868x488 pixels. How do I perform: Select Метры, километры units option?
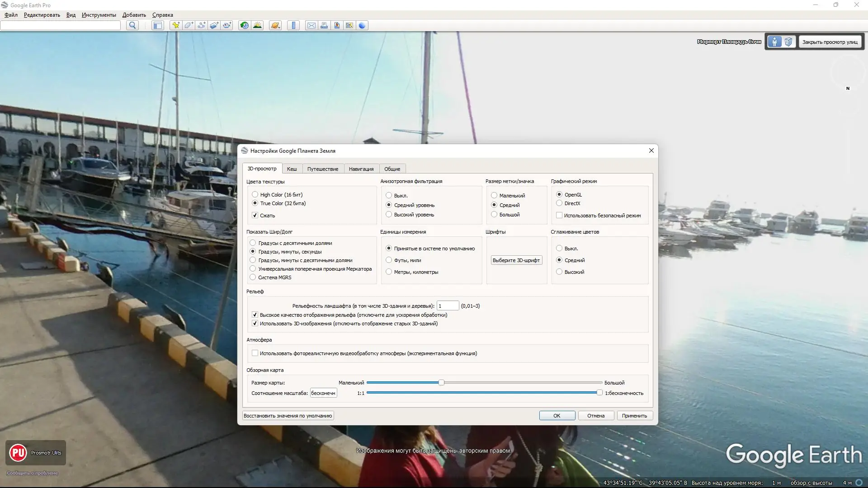coord(389,272)
